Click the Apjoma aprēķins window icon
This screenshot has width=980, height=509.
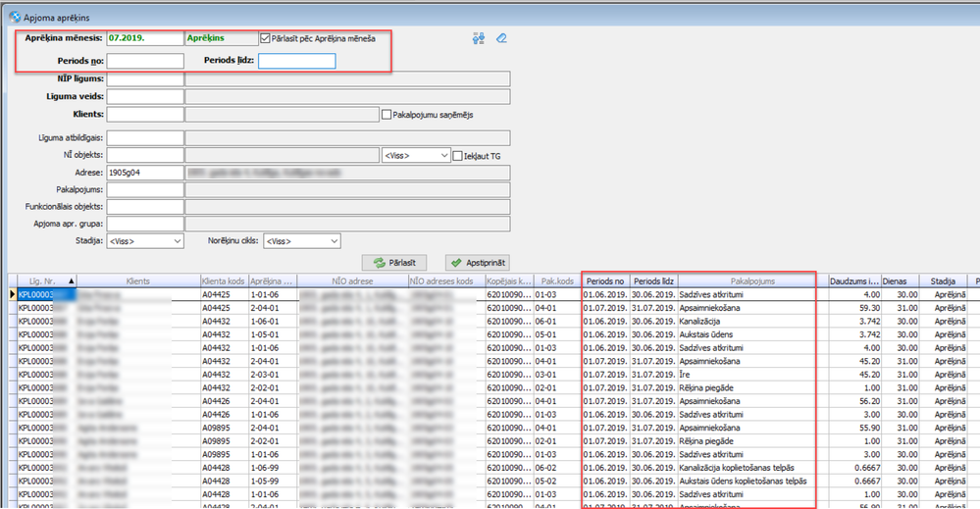(15, 17)
